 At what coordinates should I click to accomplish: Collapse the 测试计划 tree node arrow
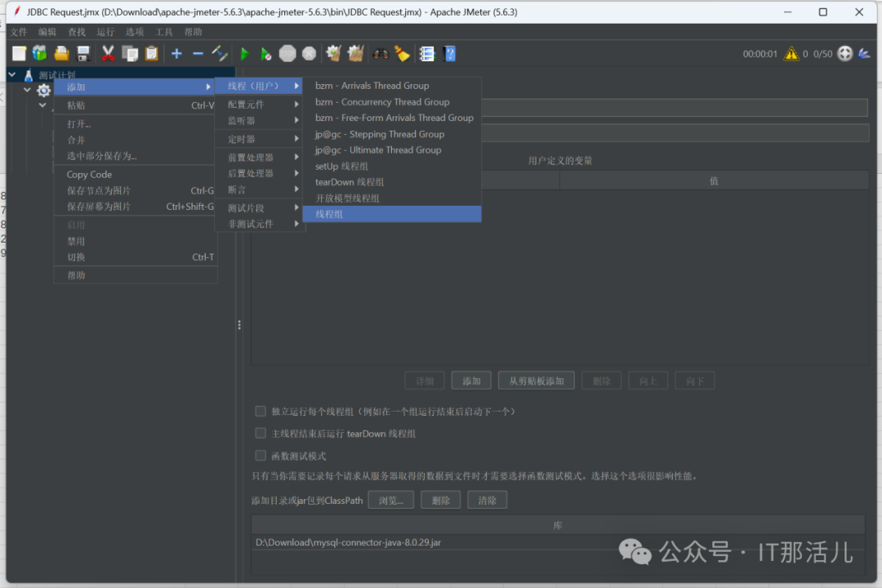(11, 74)
